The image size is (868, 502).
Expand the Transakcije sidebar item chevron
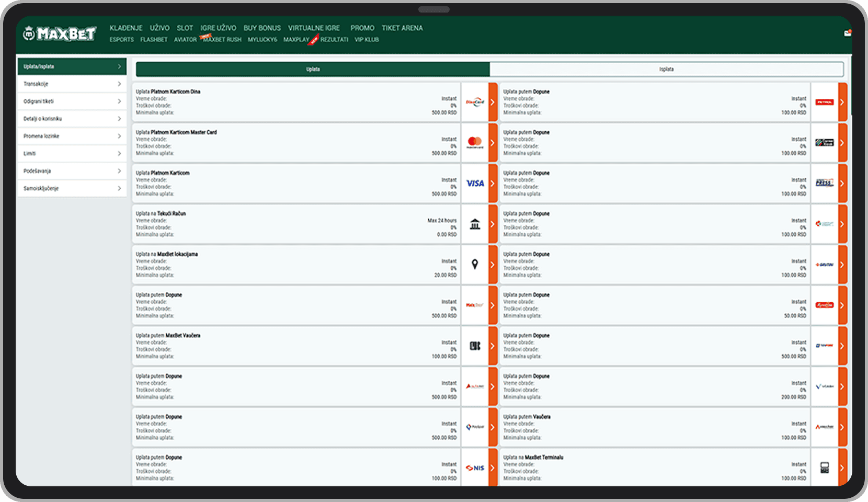coord(119,84)
